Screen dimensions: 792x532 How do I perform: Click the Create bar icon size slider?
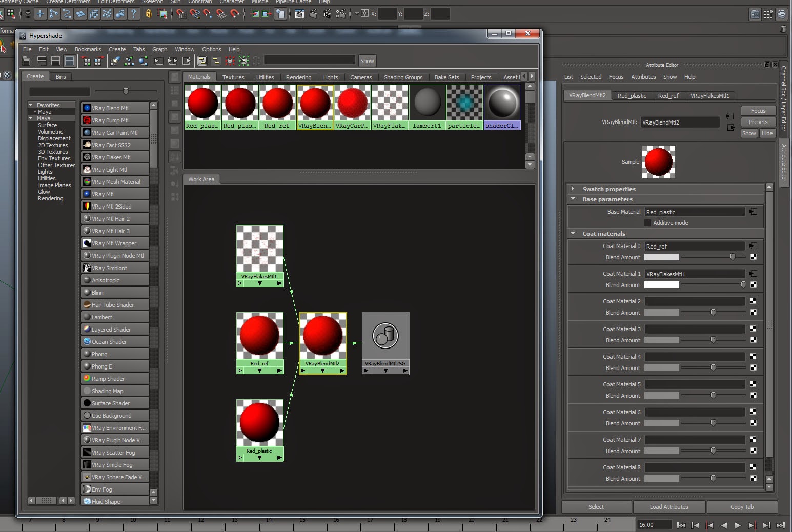tap(126, 91)
